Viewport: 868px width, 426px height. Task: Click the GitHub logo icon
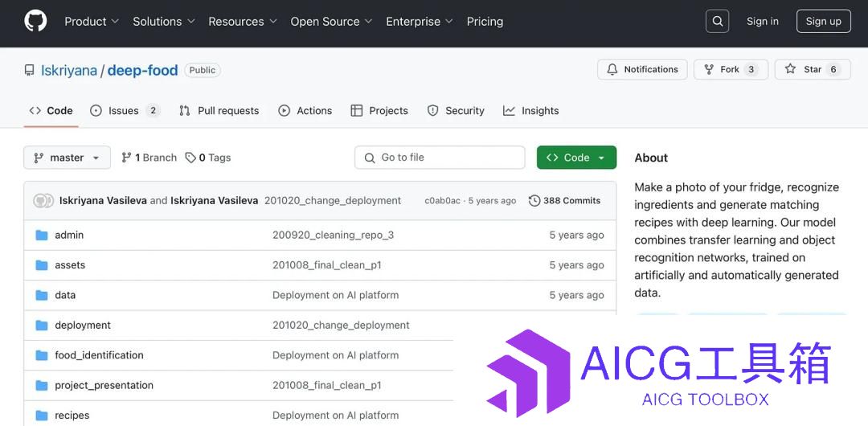[x=35, y=21]
